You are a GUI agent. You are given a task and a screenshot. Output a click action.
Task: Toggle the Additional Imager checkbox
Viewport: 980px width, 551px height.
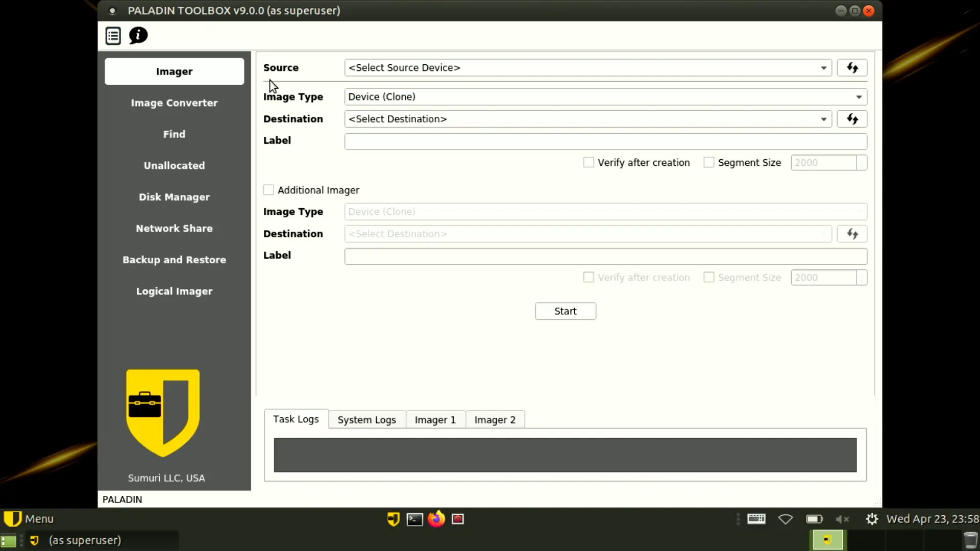pyautogui.click(x=268, y=190)
